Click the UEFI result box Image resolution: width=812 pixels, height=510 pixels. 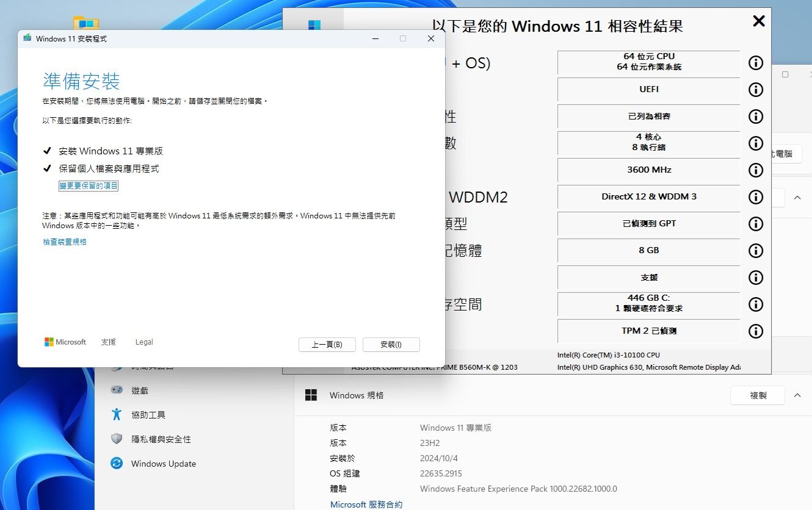tap(649, 89)
